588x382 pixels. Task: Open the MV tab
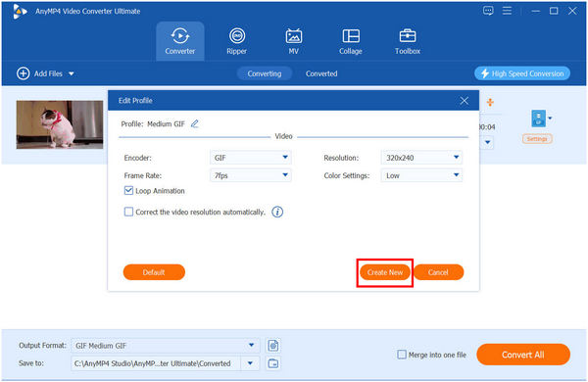(x=294, y=41)
